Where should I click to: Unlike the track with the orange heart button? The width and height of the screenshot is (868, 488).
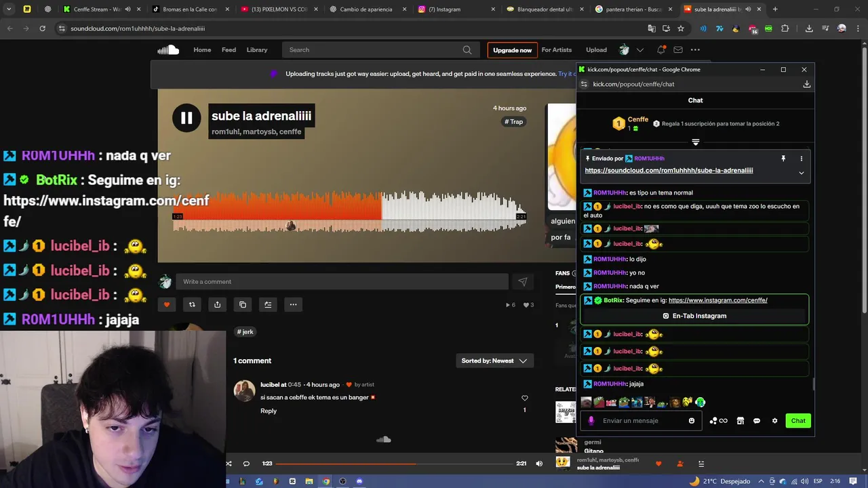(167, 304)
